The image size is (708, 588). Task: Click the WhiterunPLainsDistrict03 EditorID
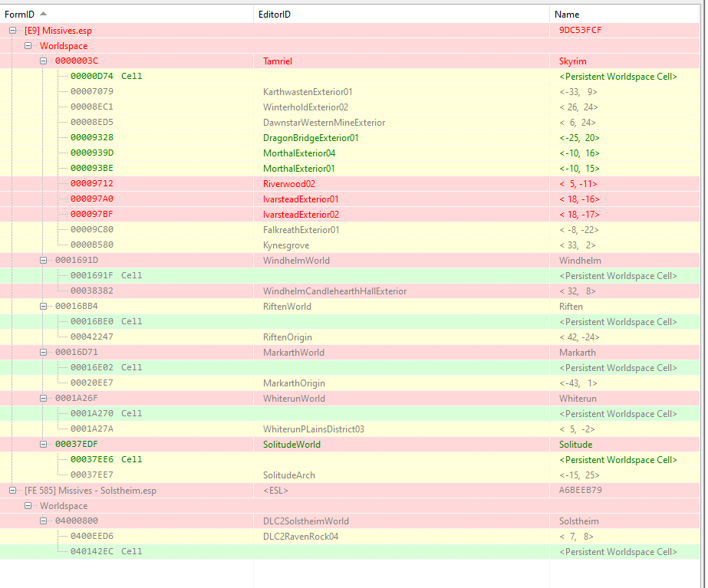point(314,429)
